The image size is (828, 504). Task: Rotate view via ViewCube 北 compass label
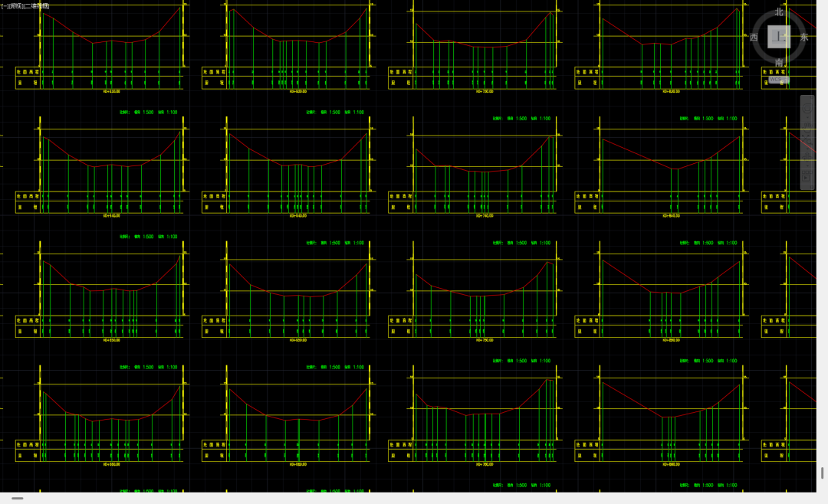(x=779, y=12)
